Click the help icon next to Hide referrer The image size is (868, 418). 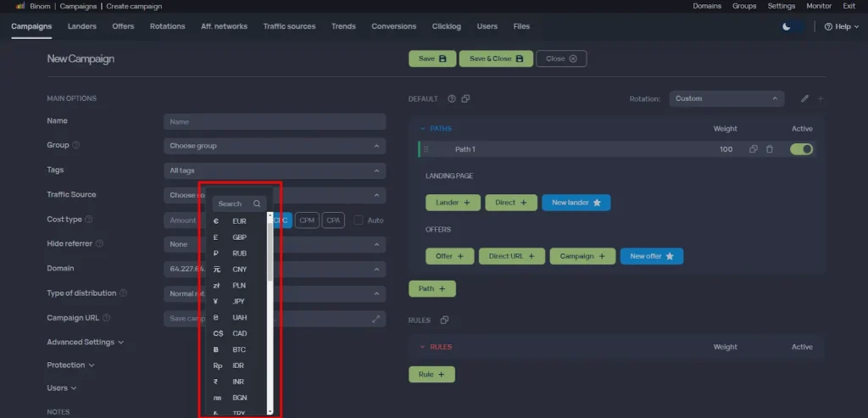pyautogui.click(x=100, y=243)
